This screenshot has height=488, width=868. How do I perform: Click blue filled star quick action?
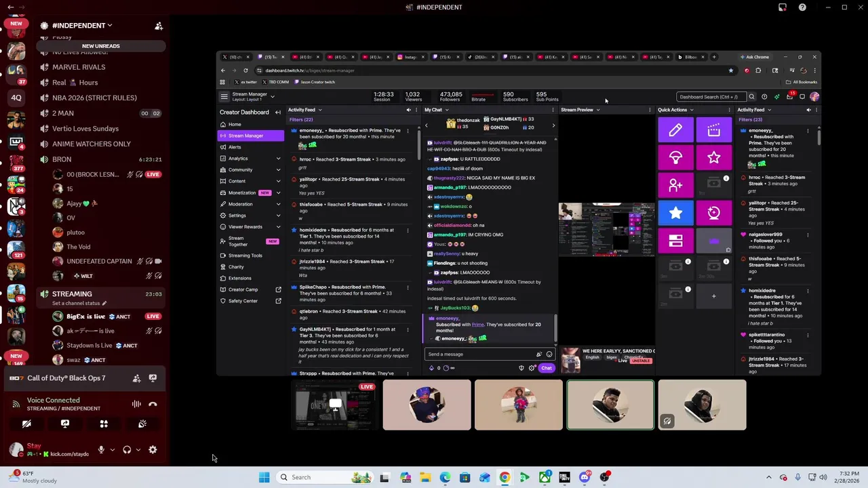[675, 213]
